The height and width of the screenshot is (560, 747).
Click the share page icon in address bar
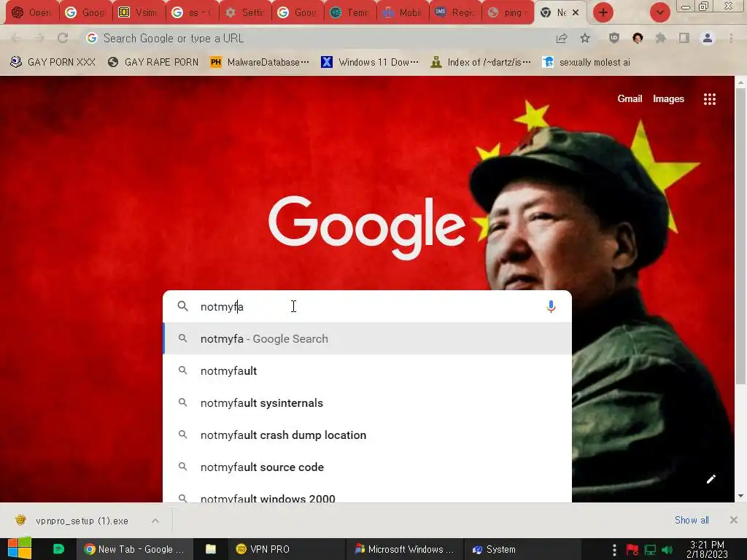pyautogui.click(x=562, y=39)
